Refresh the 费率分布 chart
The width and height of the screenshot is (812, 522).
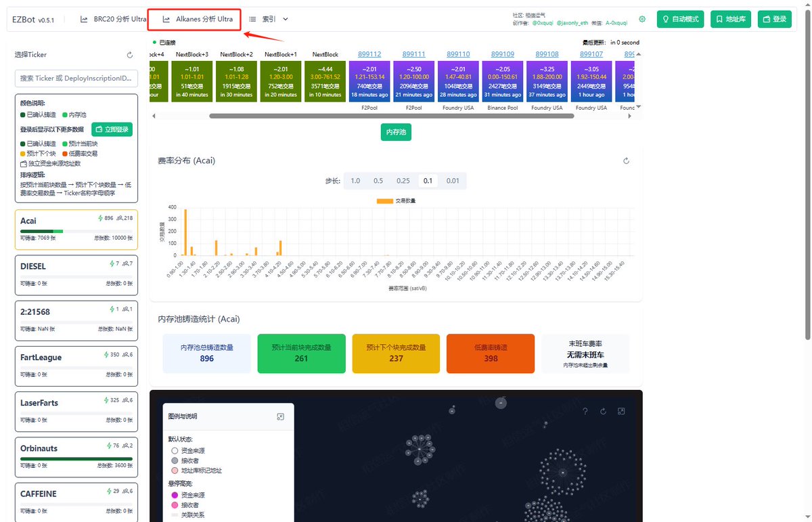626,161
